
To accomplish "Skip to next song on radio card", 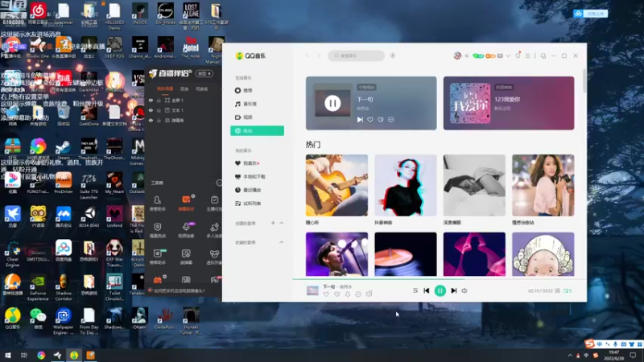I will point(360,119).
